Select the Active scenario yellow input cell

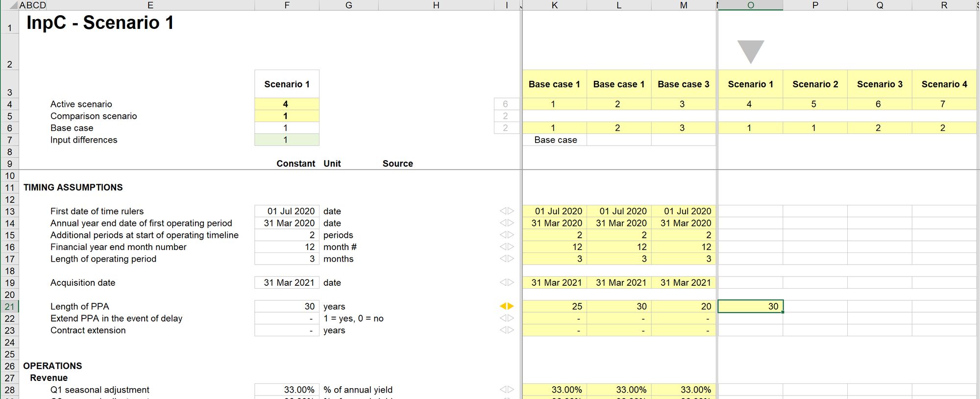(287, 104)
